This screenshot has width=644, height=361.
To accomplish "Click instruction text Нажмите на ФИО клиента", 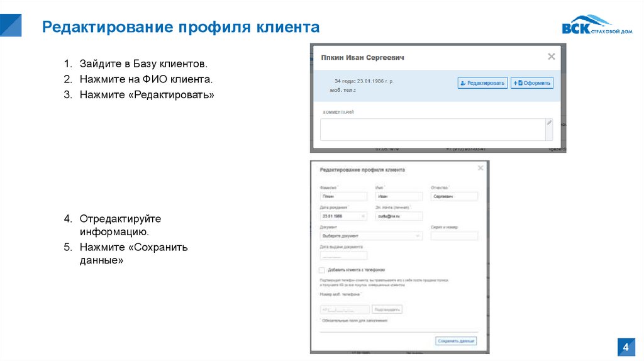I will 146,79.
